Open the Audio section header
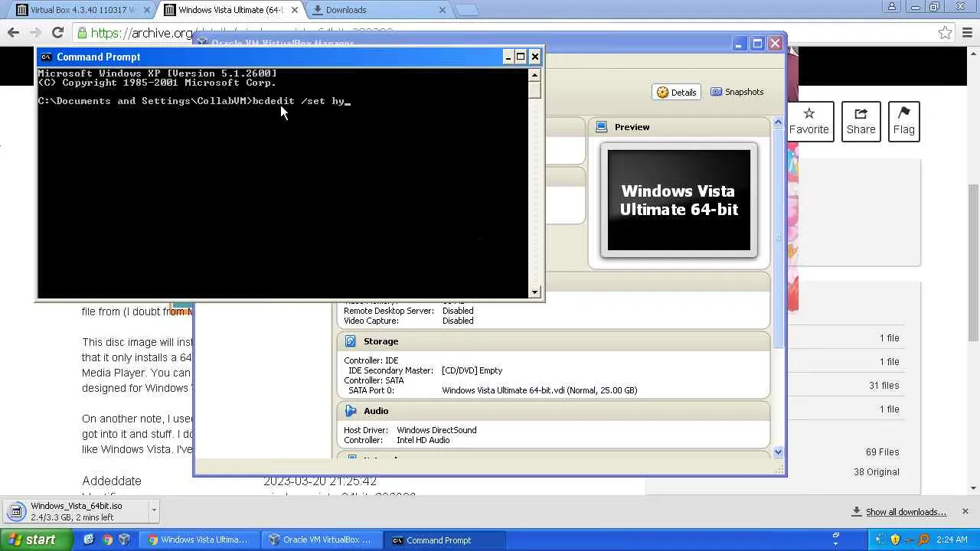Image resolution: width=980 pixels, height=551 pixels. click(x=553, y=411)
